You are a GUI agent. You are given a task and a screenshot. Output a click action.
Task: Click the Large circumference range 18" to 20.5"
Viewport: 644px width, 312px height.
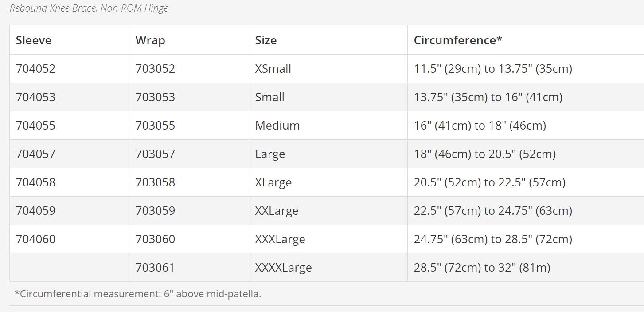pyautogui.click(x=485, y=154)
